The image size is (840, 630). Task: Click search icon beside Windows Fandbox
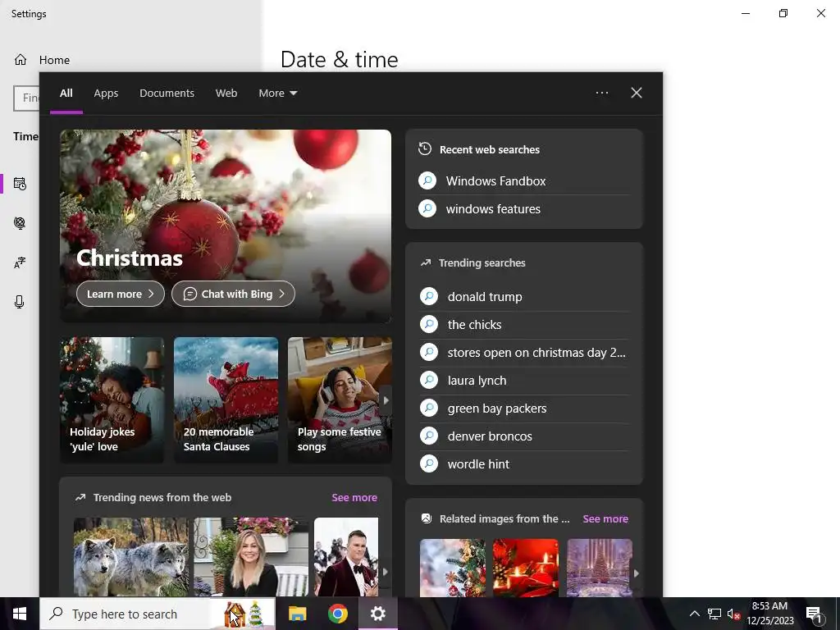click(x=427, y=180)
